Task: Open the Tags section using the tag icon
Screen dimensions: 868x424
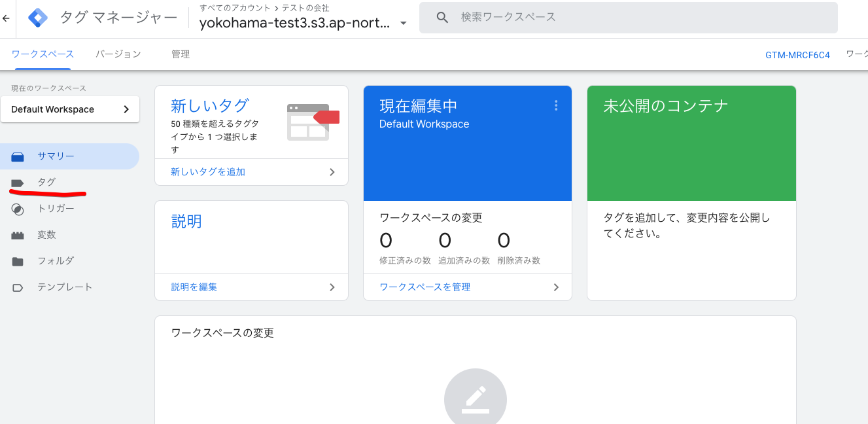Action: click(18, 182)
